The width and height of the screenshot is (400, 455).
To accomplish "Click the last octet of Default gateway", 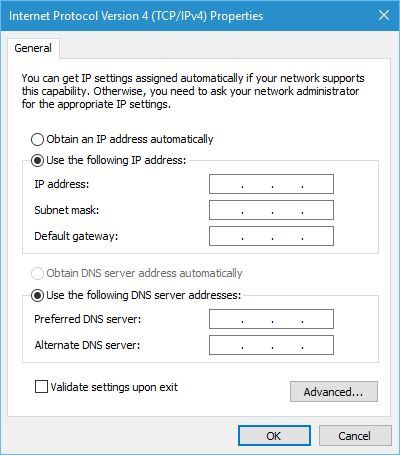I will click(318, 236).
